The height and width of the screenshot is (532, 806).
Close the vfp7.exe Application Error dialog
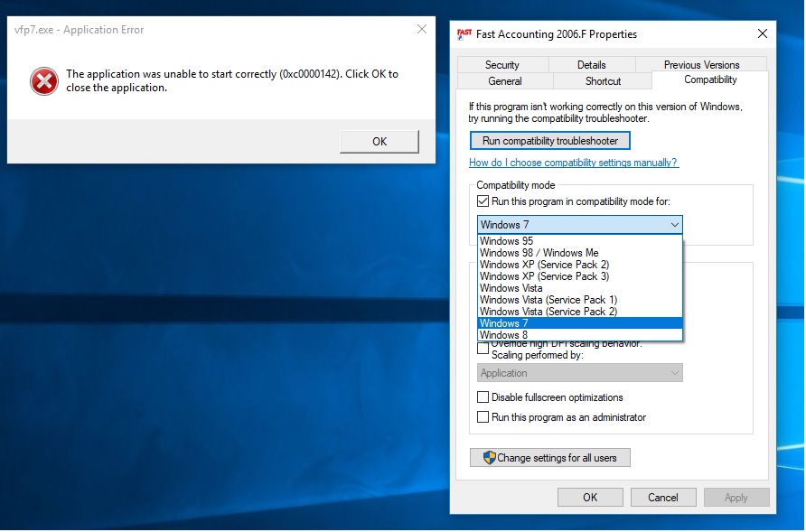click(x=421, y=29)
